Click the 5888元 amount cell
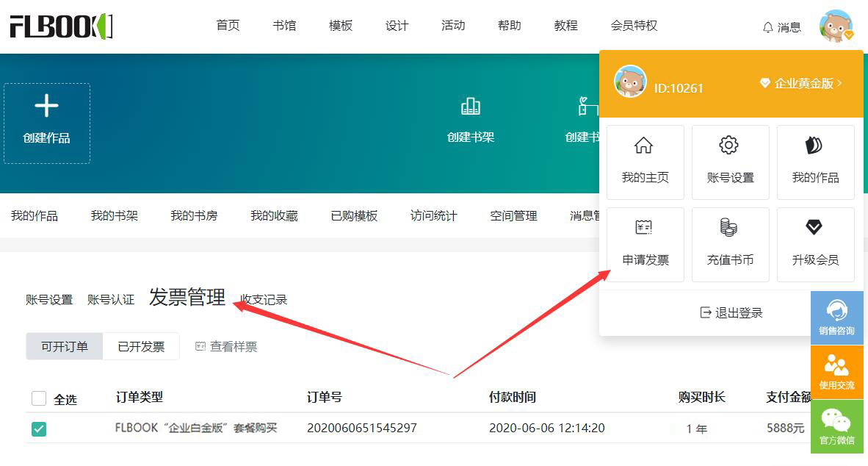 (x=785, y=429)
